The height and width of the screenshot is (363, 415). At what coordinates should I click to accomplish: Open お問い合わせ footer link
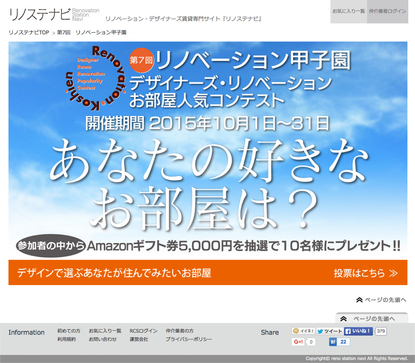tap(103, 339)
